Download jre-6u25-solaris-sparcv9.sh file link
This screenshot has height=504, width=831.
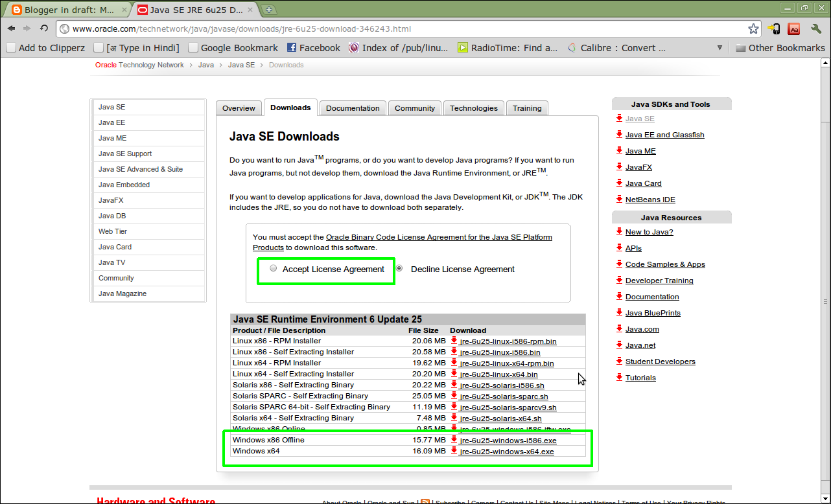[x=508, y=407]
